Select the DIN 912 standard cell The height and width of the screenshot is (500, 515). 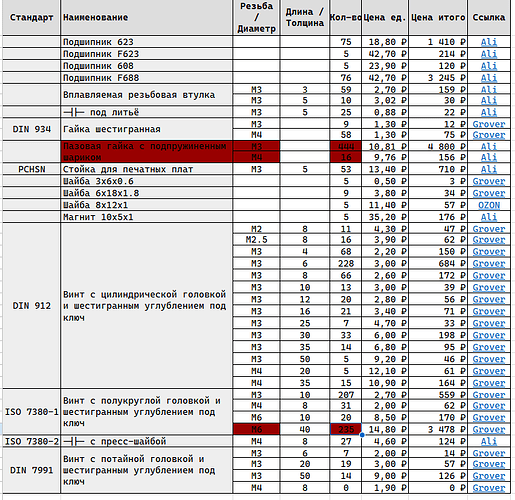point(31,306)
